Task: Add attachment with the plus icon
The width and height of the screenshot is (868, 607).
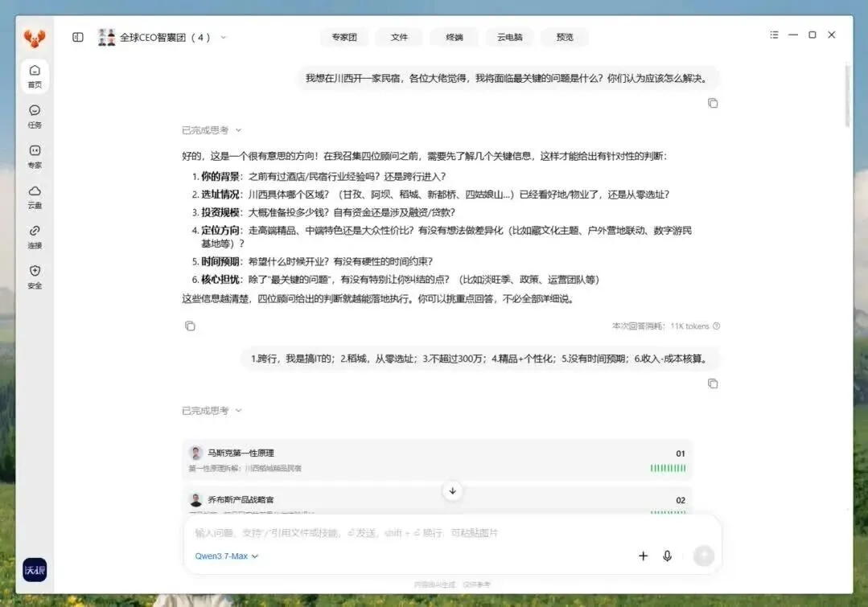Action: [643, 556]
